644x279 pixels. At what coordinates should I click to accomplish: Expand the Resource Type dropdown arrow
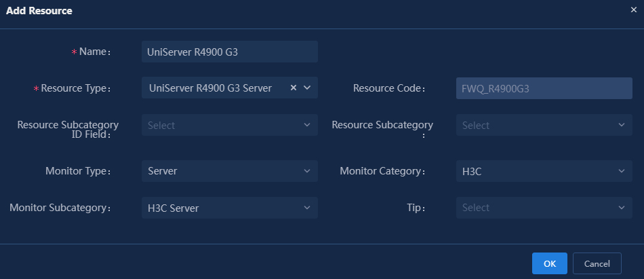[307, 88]
